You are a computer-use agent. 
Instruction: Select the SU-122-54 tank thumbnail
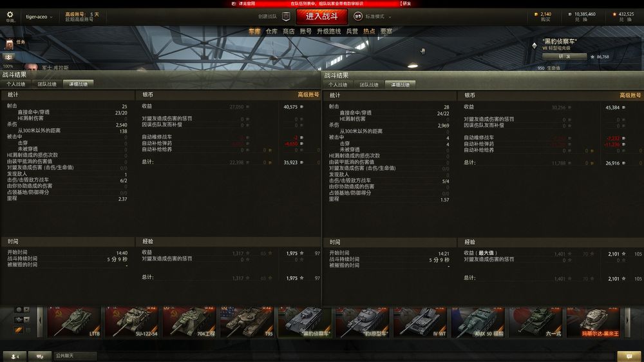pos(131,321)
